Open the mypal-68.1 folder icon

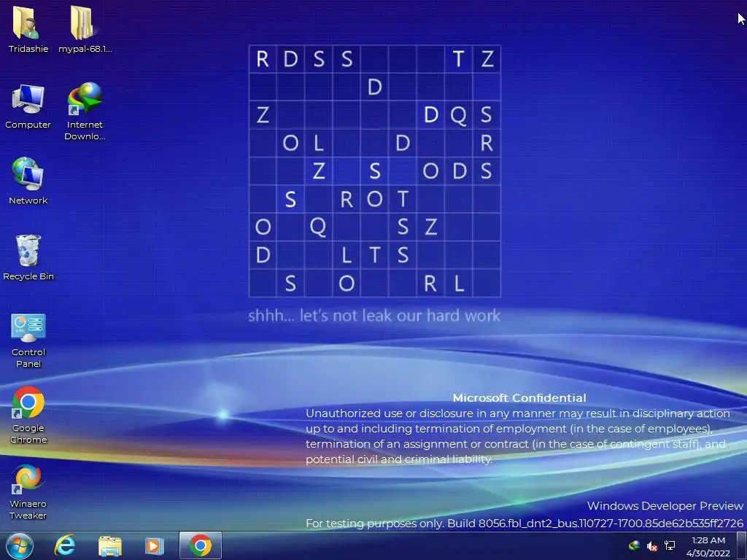point(85,28)
